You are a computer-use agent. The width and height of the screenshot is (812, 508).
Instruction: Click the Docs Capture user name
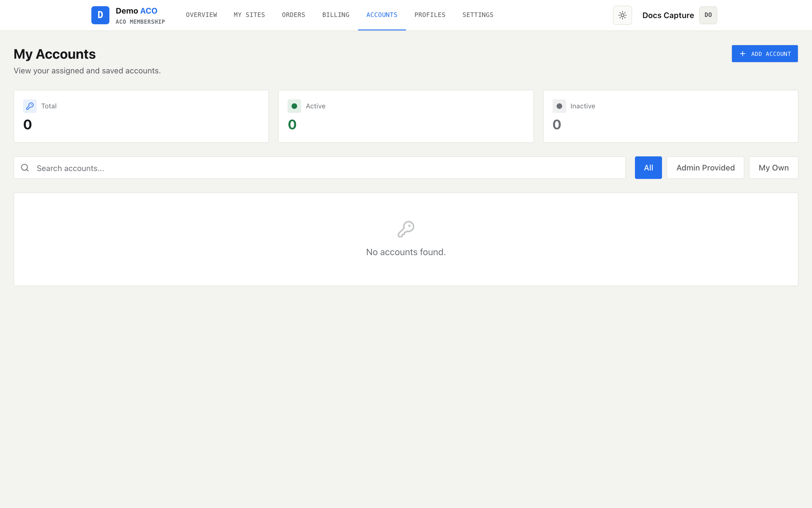pyautogui.click(x=668, y=16)
